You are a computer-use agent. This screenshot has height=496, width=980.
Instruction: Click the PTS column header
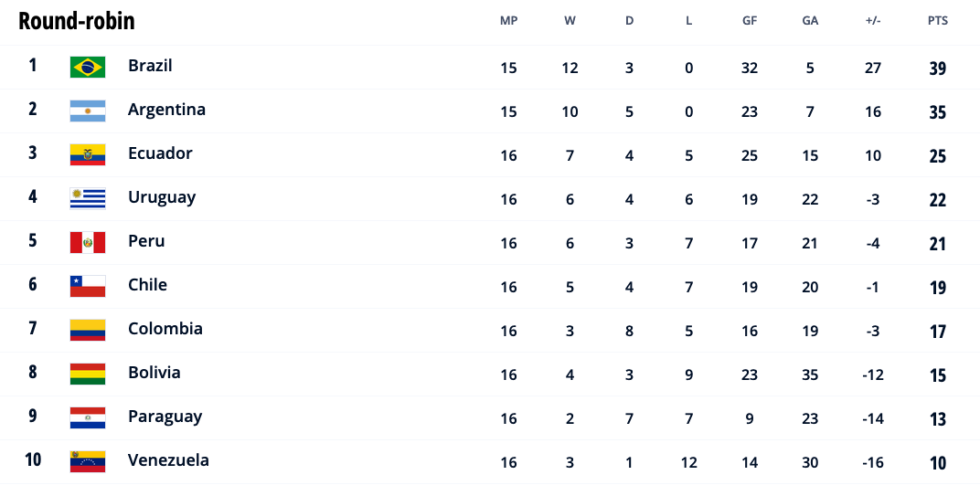tap(938, 21)
